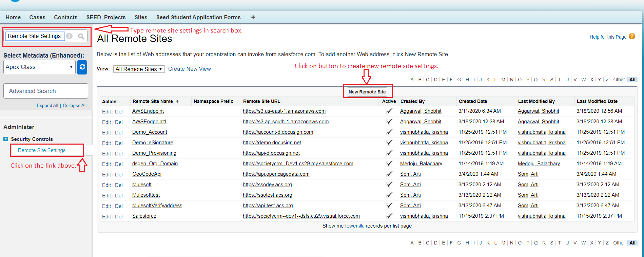Click Help for this Page link
Viewport: 644px width, 257px height.
pyautogui.click(x=608, y=37)
